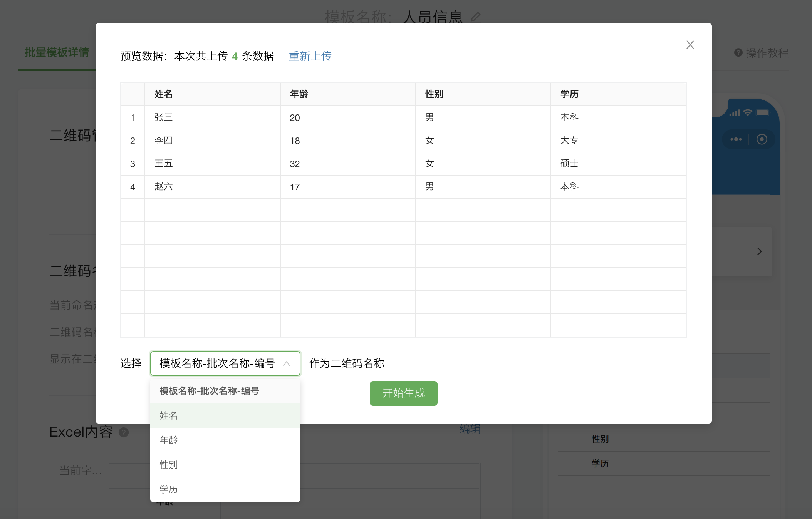Click the Excel内容 heading
Viewport: 812px width, 519px height.
[81, 432]
